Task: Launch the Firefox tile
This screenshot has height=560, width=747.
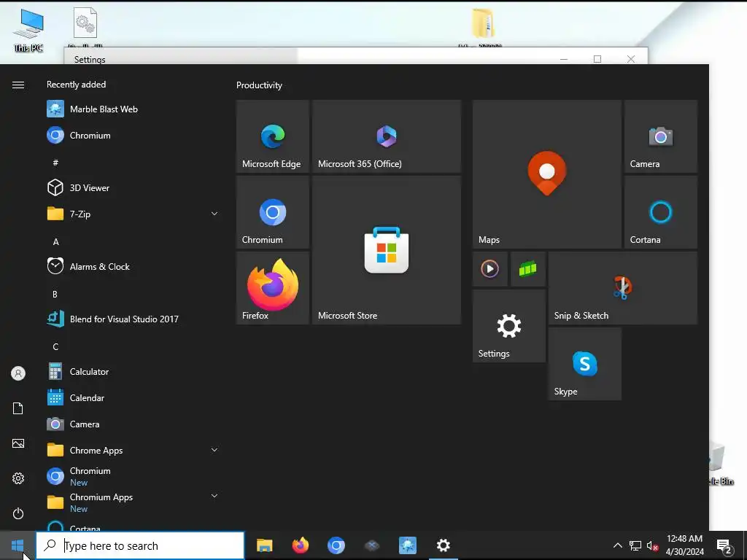Action: click(273, 288)
